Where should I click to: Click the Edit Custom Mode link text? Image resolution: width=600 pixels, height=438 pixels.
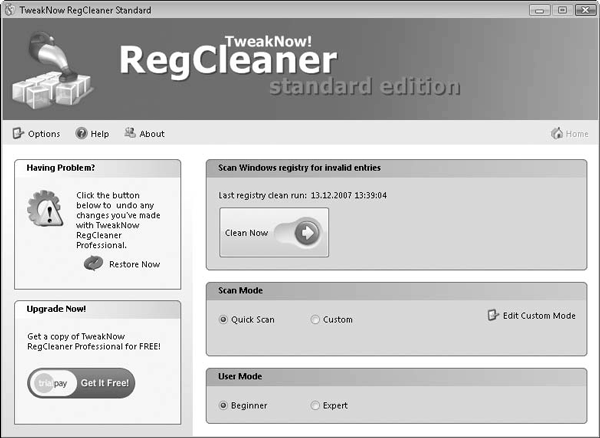pos(539,316)
